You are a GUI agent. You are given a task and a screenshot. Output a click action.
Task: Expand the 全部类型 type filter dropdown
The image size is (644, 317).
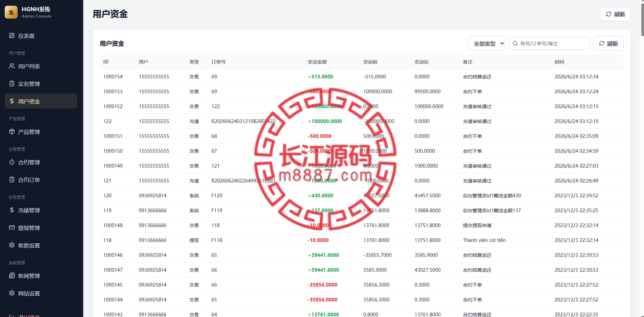pos(487,43)
